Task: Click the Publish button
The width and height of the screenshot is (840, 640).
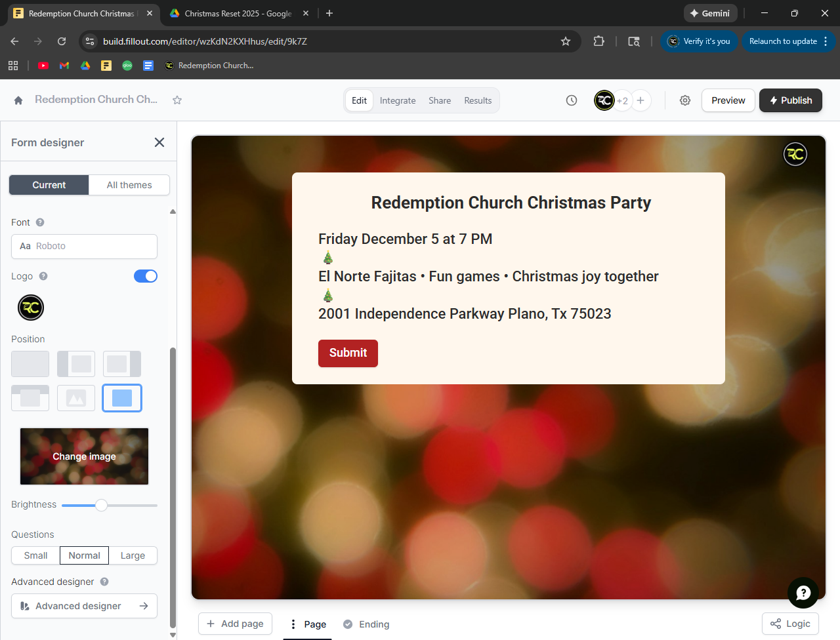Action: [x=790, y=100]
